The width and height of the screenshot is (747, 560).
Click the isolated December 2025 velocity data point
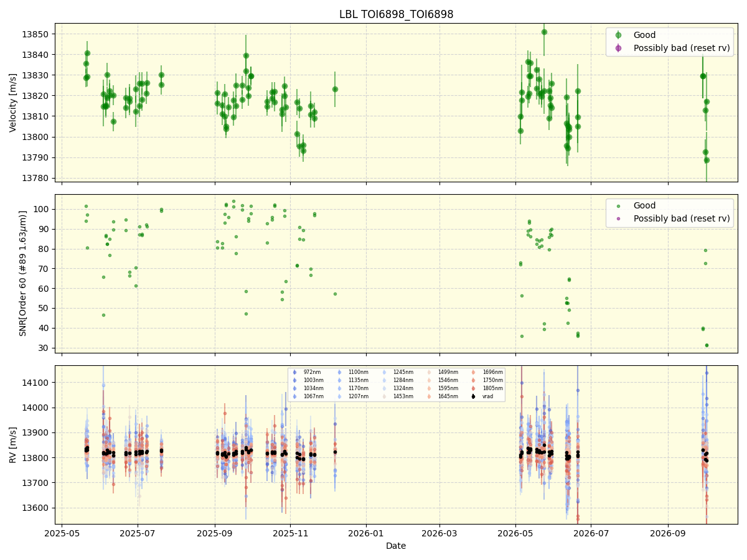[x=335, y=89]
